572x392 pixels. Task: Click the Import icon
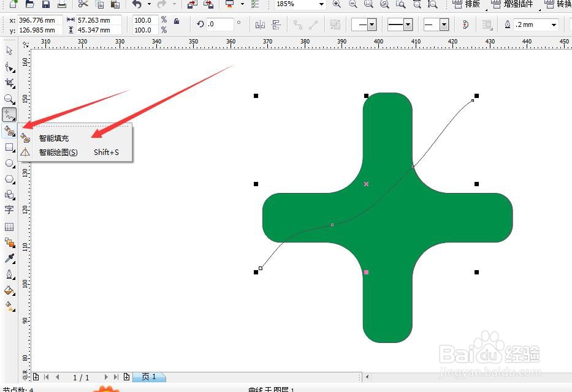(193, 4)
